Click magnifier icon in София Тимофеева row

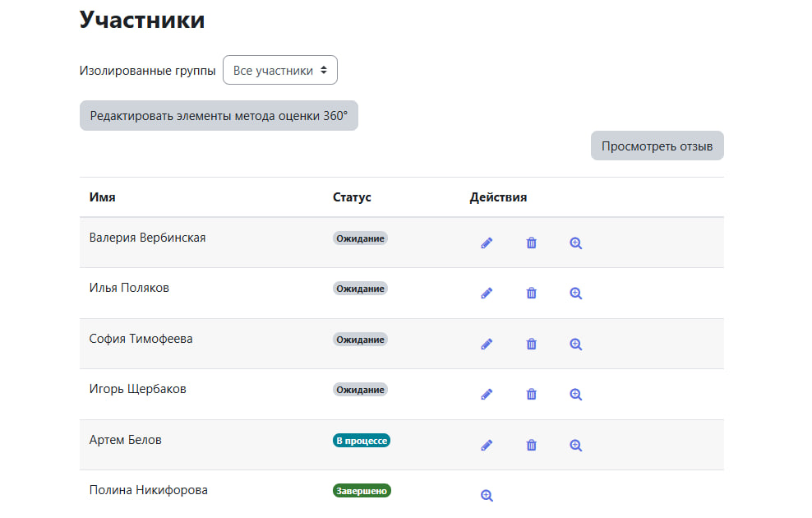click(x=575, y=345)
